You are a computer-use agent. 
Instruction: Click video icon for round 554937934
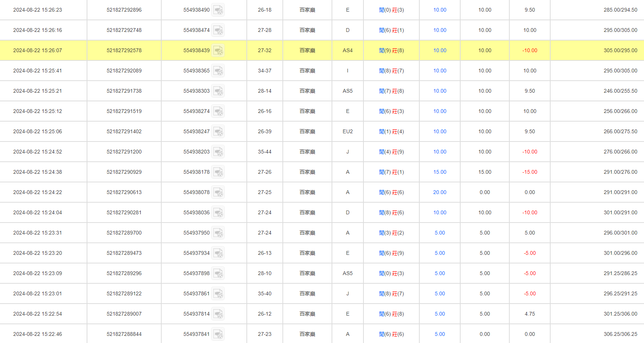(x=218, y=253)
